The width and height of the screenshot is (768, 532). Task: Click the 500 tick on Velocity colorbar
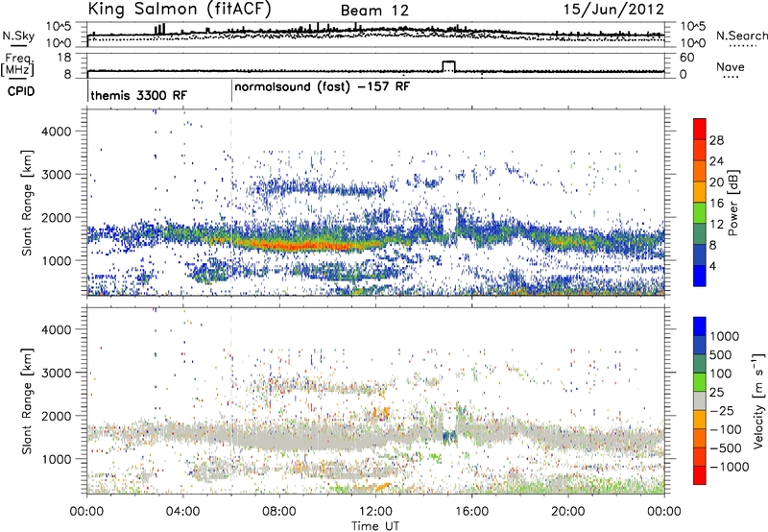pyautogui.click(x=721, y=354)
